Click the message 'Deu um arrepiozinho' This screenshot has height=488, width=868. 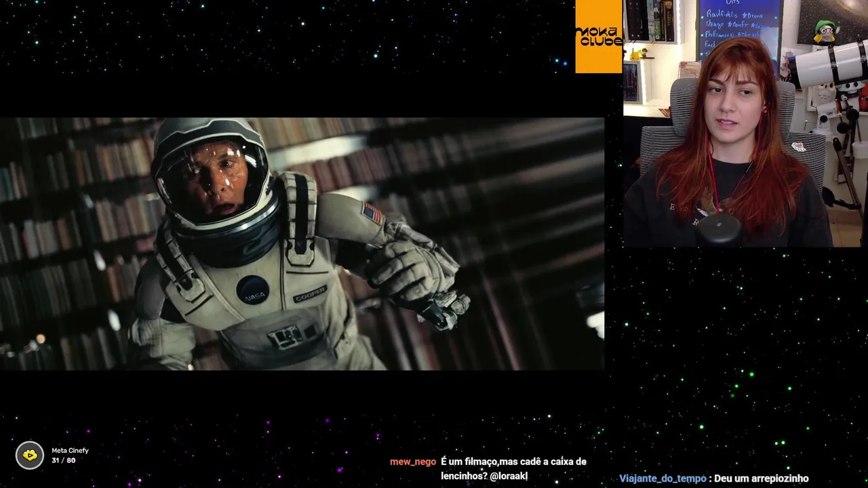(761, 479)
